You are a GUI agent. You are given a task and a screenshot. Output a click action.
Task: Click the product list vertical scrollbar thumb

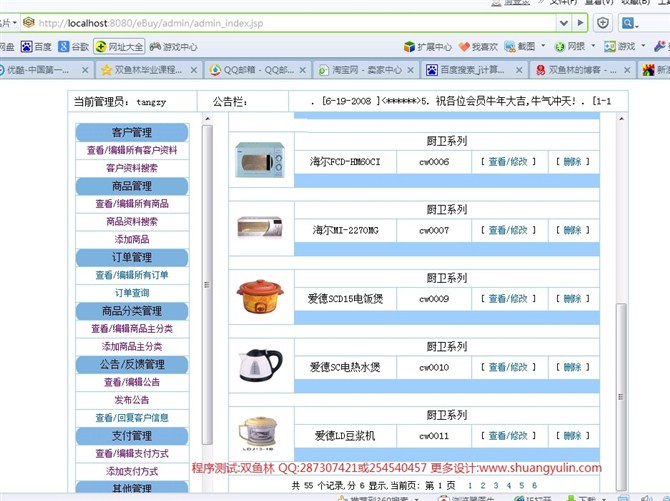621,396
